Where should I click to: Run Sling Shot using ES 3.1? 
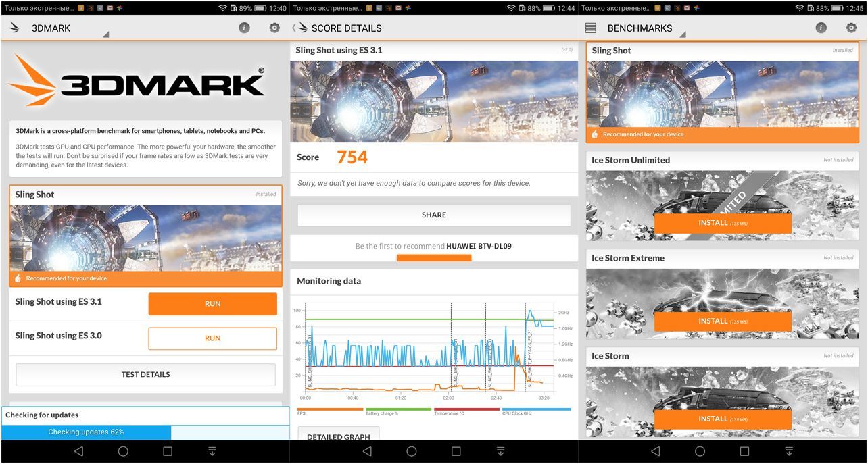point(212,304)
